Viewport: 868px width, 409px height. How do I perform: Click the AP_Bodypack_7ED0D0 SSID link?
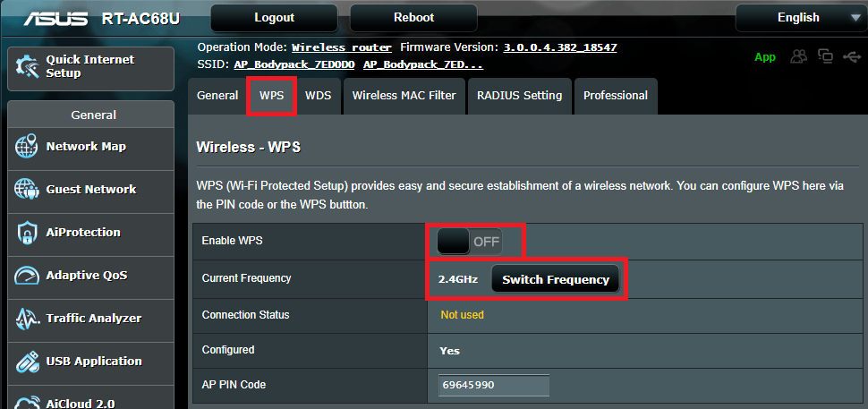(294, 64)
